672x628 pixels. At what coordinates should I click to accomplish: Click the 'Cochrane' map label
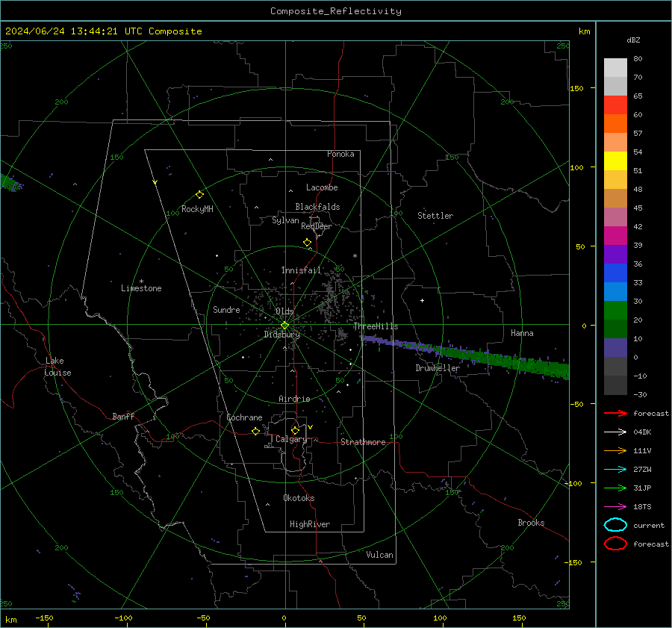coord(244,417)
